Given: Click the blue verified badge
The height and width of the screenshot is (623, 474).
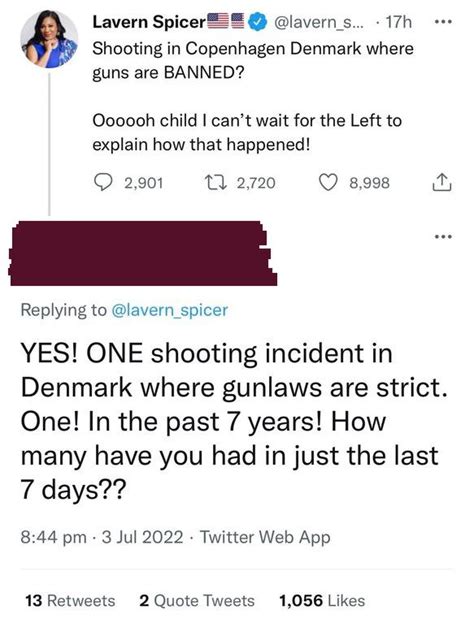Looking at the screenshot, I should click(x=256, y=22).
